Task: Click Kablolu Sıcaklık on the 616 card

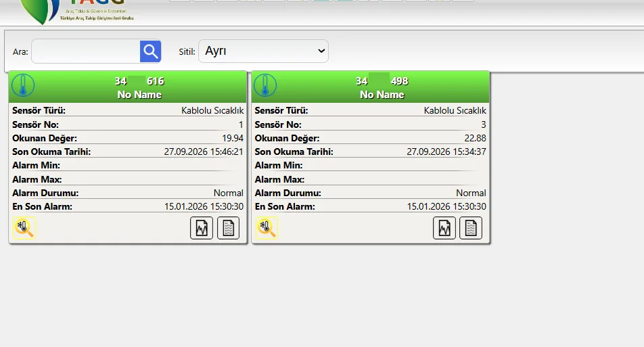Action: (x=212, y=110)
